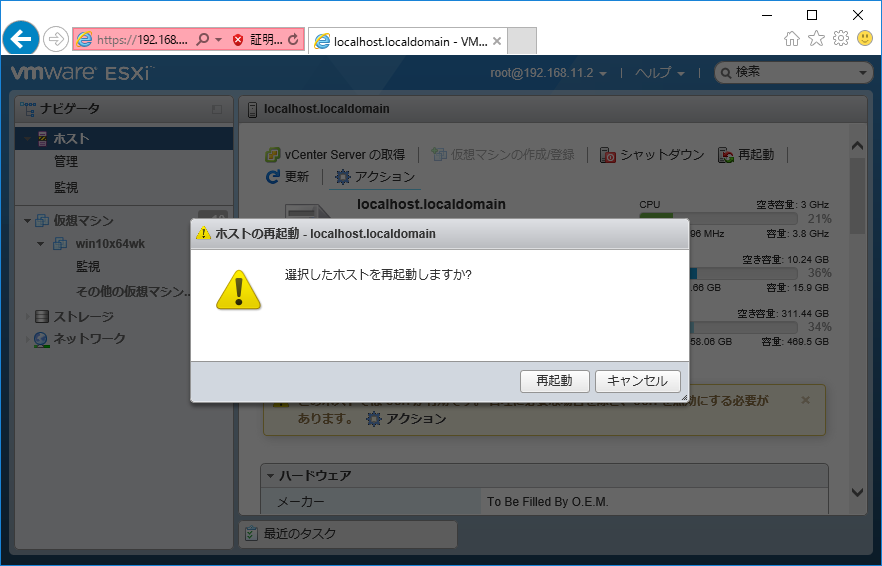Expand address bar autocomplete dropdown arrow

pyautogui.click(x=219, y=40)
